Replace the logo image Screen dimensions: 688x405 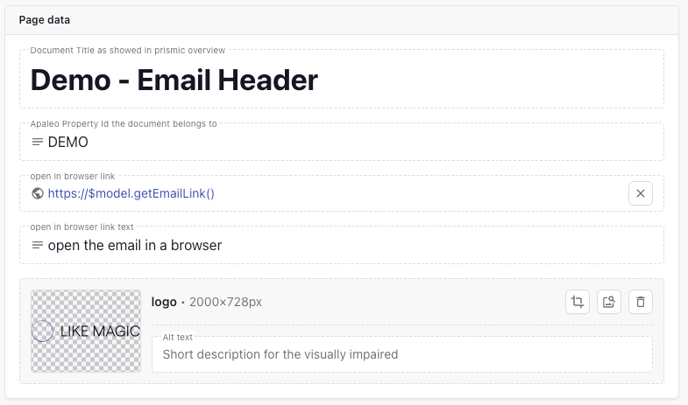point(609,302)
